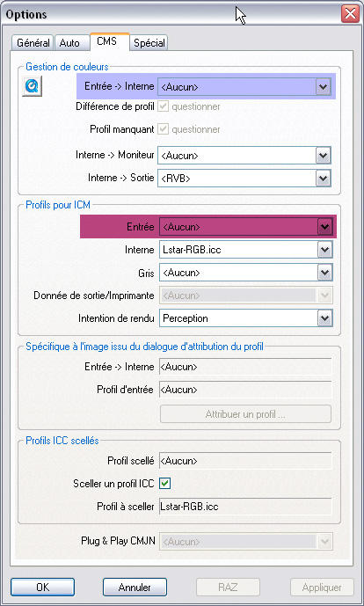Switch to the Auto tab

pyautogui.click(x=70, y=43)
